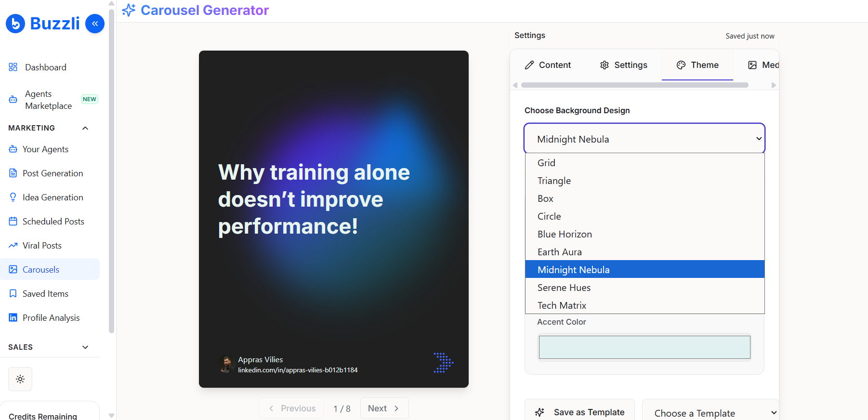Click the Idea Generation lightbulb icon
This screenshot has height=420, width=868.
(x=13, y=197)
